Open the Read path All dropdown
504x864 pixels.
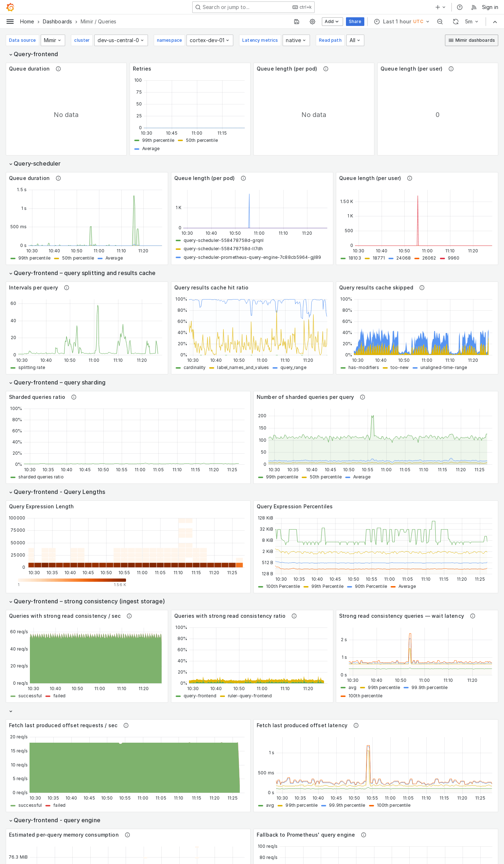coord(355,40)
